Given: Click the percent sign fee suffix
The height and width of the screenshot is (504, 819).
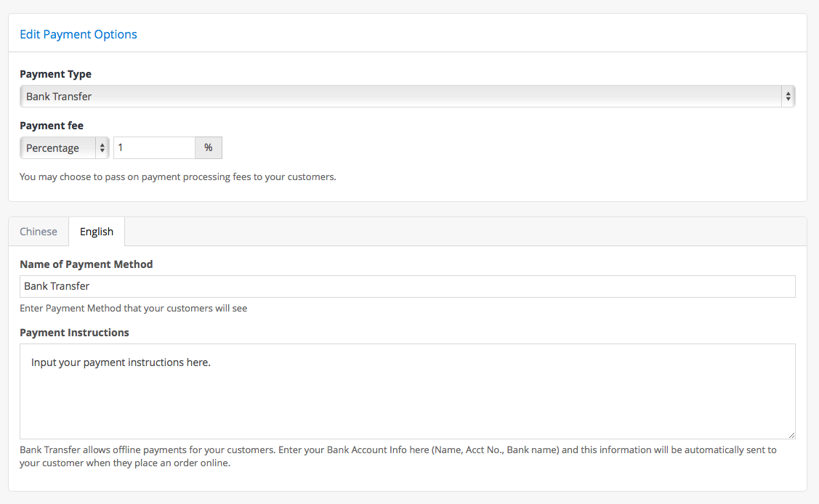Looking at the screenshot, I should pos(209,147).
